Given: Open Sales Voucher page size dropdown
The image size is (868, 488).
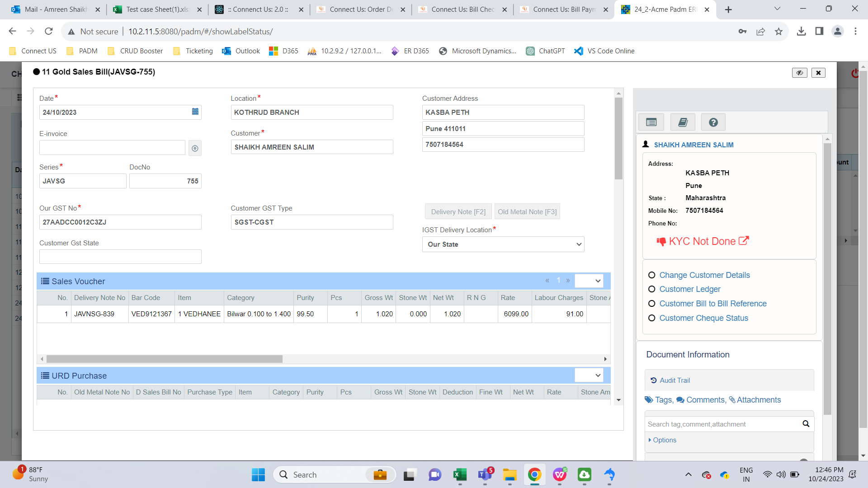Looking at the screenshot, I should (x=589, y=281).
